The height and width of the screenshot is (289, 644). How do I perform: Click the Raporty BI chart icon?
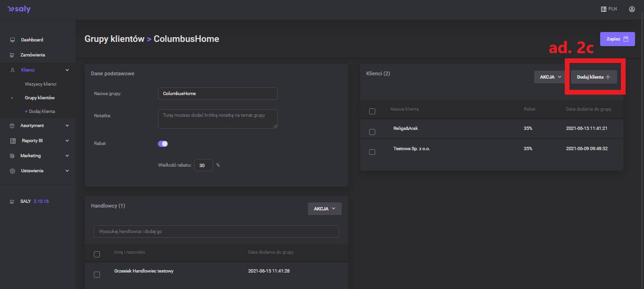click(x=13, y=141)
